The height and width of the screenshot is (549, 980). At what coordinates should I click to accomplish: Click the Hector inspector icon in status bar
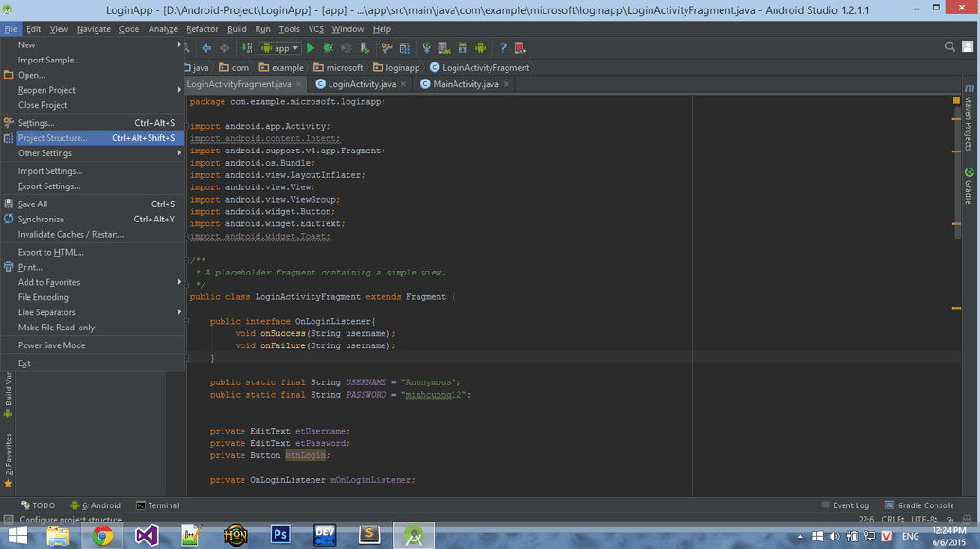[x=967, y=520]
